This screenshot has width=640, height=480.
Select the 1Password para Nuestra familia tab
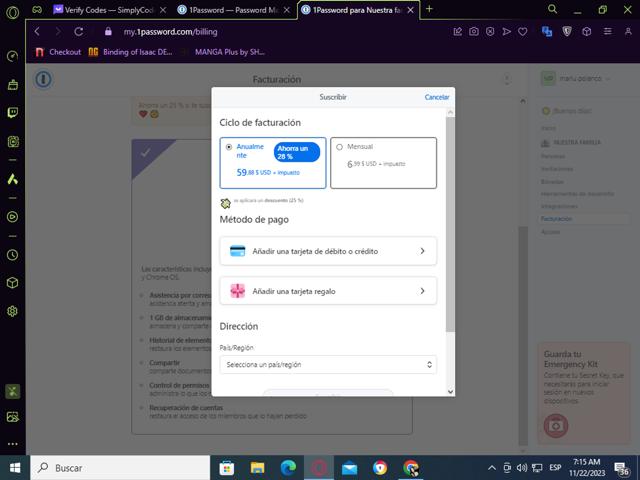pos(358,10)
